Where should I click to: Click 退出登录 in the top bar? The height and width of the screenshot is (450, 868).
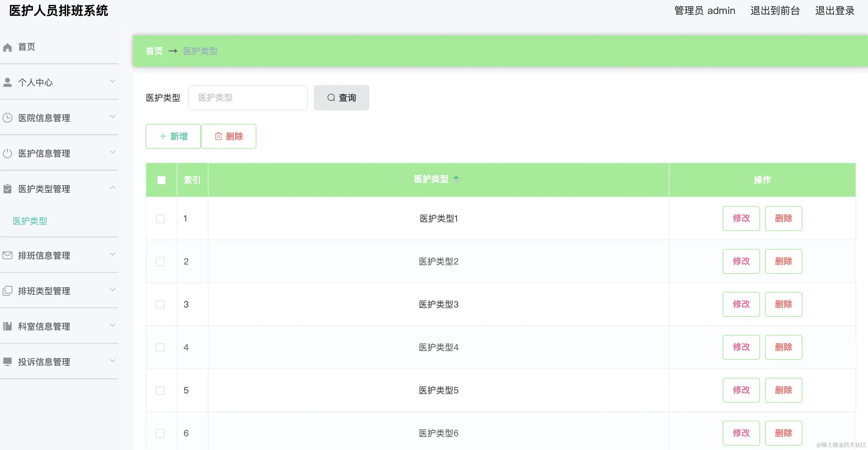(x=835, y=11)
